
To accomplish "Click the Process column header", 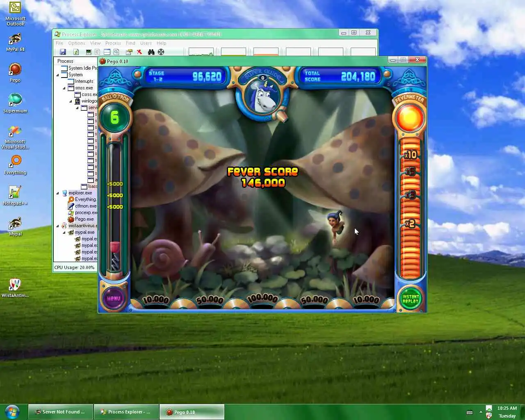I will coord(76,61).
